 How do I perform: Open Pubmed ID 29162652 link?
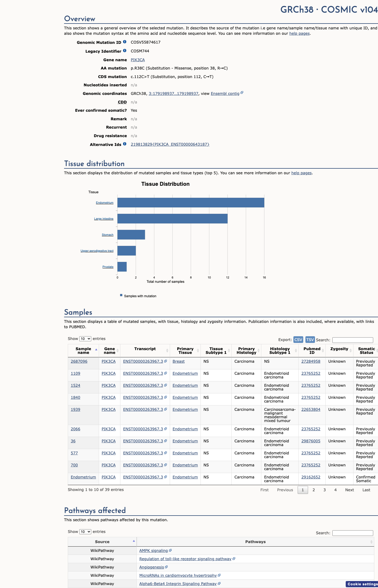click(311, 477)
